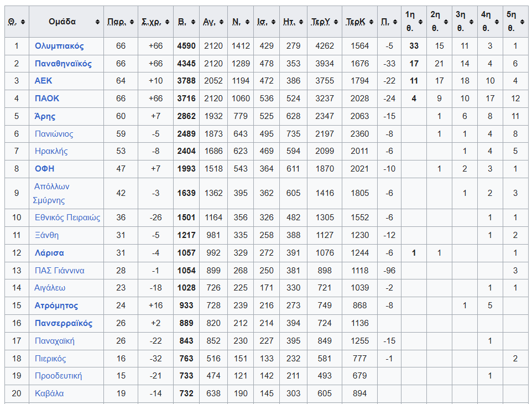This screenshot has width=532, height=404.
Task: Click the ΤερΥ column sort arrows
Action: (335, 22)
